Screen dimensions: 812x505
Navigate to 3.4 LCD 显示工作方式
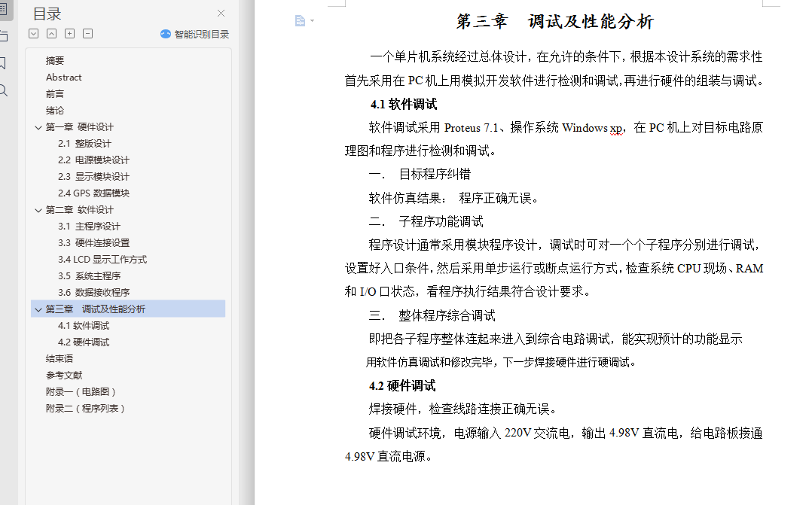click(x=102, y=259)
